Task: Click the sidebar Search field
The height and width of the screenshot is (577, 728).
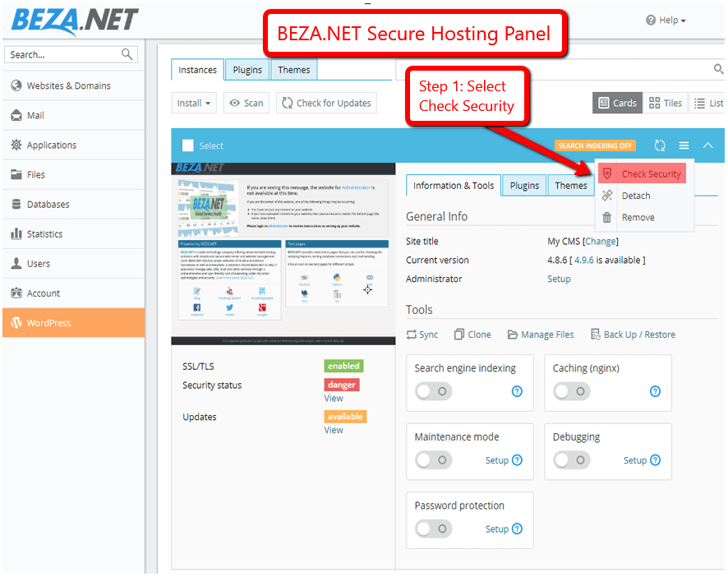Action: pyautogui.click(x=71, y=54)
